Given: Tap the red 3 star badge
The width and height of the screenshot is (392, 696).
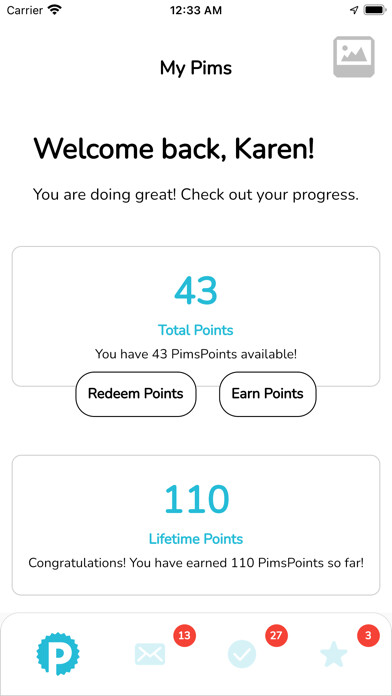Looking at the screenshot, I should 368,635.
